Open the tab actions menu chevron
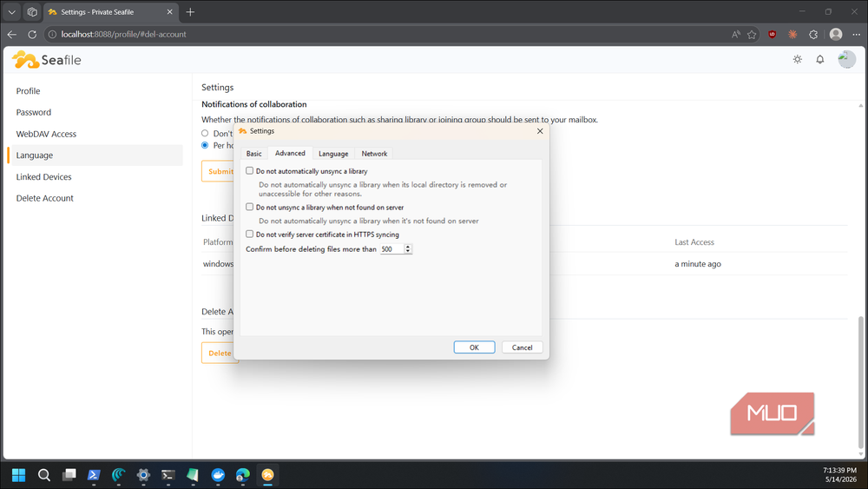868x489 pixels. click(x=11, y=11)
